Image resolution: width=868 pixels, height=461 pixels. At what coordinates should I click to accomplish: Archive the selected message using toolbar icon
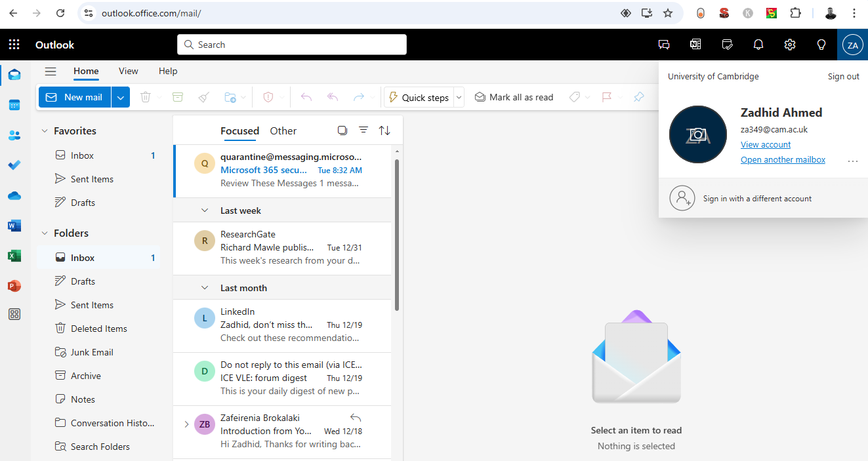click(177, 97)
